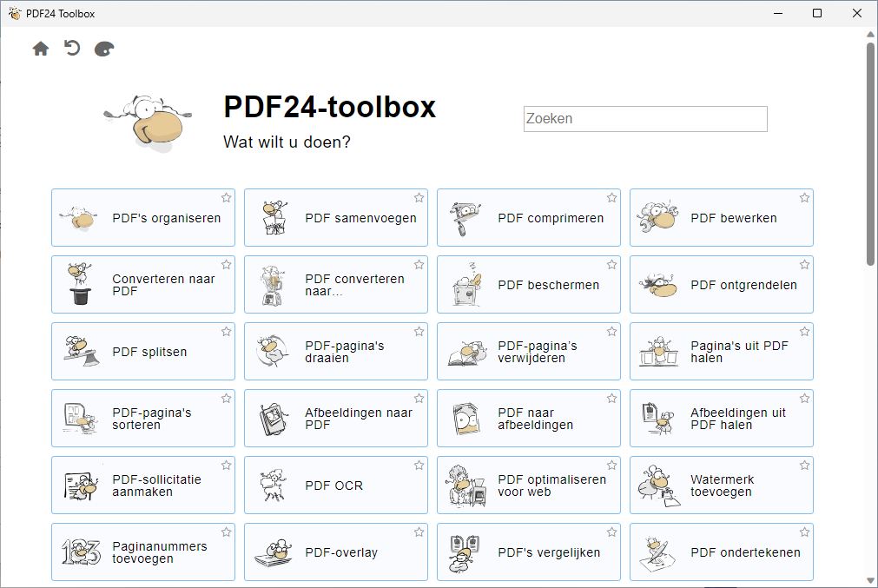Toggle the star on PDF samenvoegen
Screen dimensions: 878x588
click(419, 198)
